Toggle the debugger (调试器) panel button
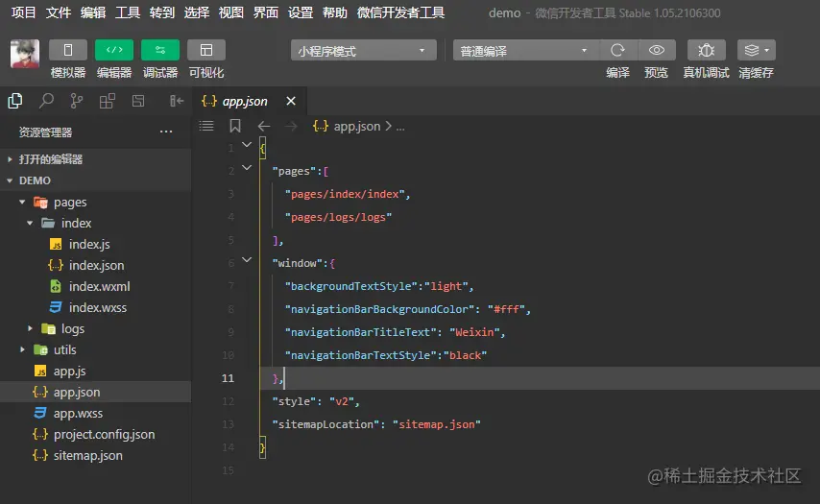Image resolution: width=820 pixels, height=504 pixels. click(x=160, y=50)
